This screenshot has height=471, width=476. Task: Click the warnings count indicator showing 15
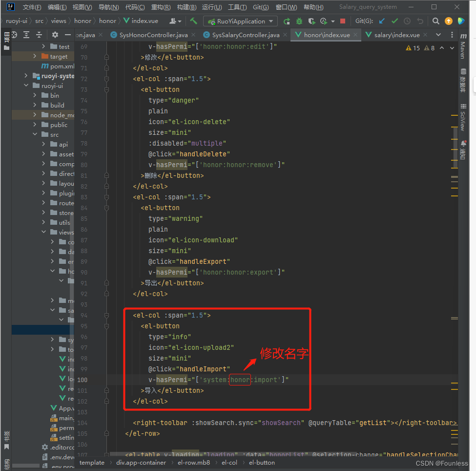pos(413,48)
